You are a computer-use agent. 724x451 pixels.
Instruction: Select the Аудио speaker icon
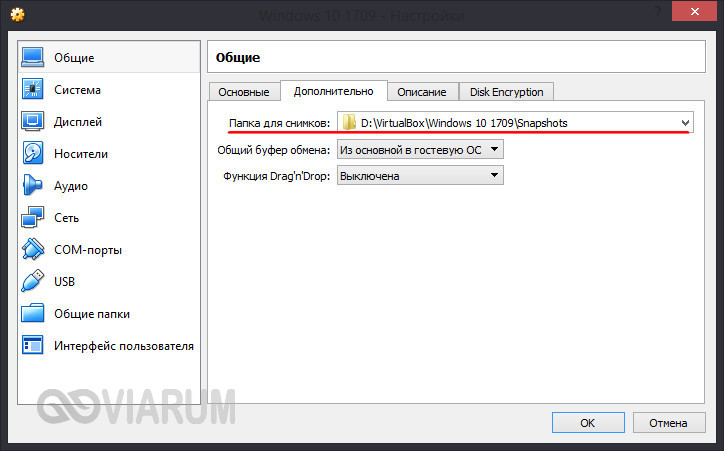click(x=32, y=185)
